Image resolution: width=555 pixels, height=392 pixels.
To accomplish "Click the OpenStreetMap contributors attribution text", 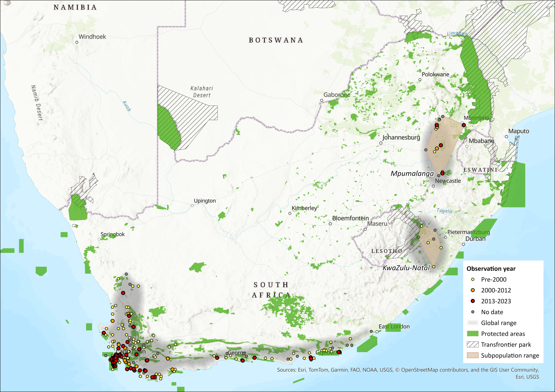I will (435, 370).
